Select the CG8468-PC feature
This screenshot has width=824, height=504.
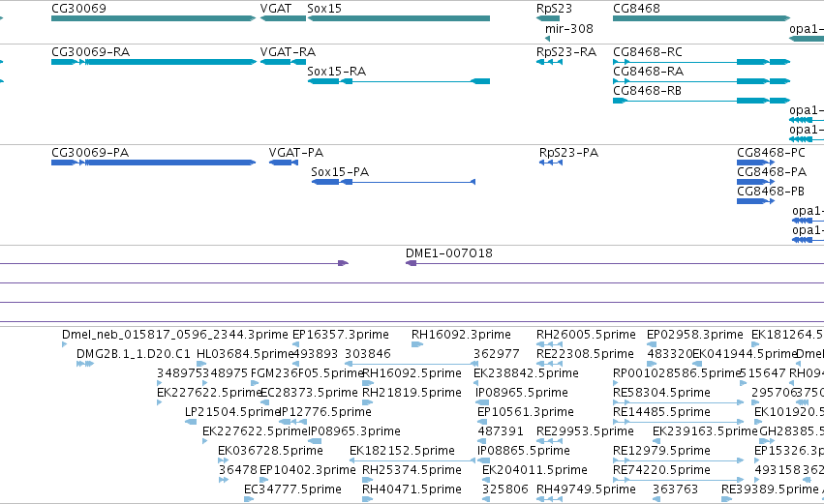tap(755, 163)
